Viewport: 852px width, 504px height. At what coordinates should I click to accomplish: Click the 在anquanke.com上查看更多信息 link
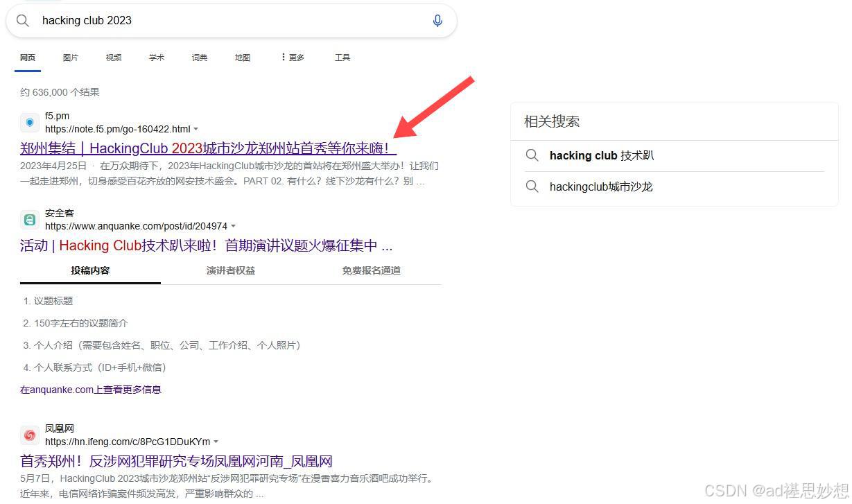point(91,389)
